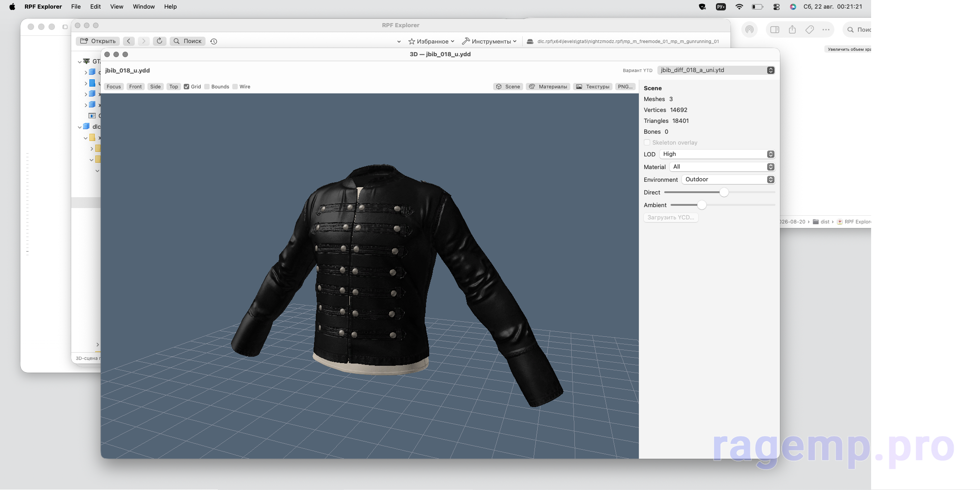
Task: Open the RPF Explorer application menu
Action: (43, 7)
